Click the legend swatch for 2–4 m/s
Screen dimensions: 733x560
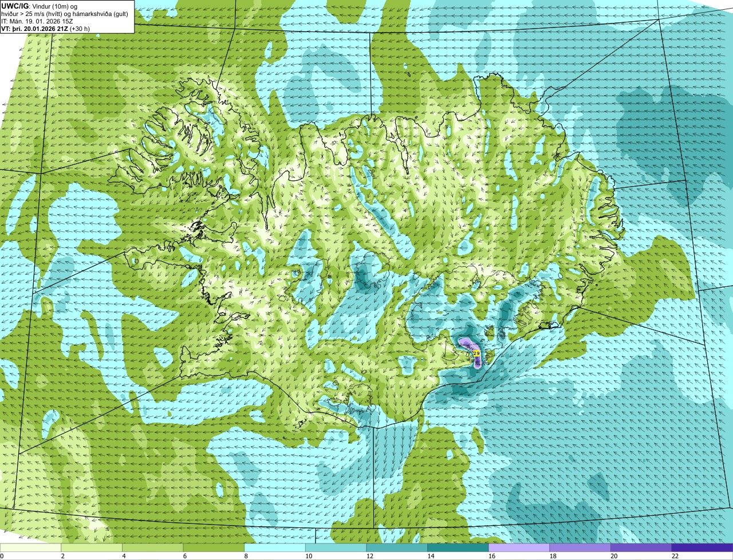(92, 547)
